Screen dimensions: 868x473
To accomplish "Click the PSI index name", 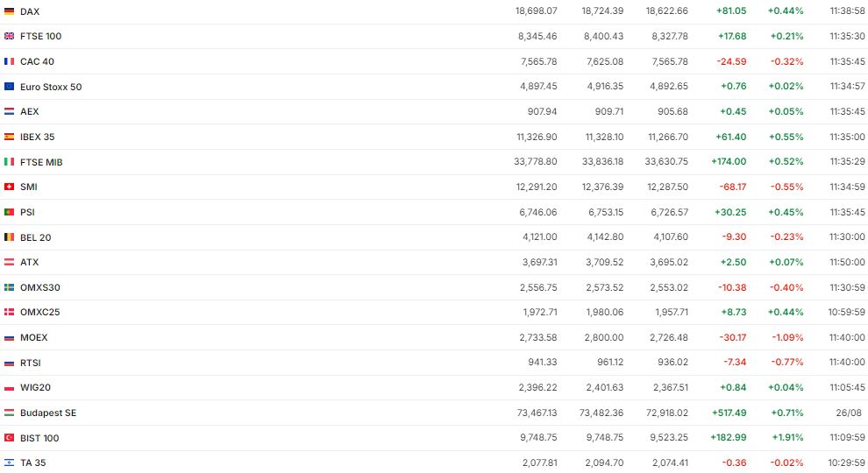I will point(27,212).
